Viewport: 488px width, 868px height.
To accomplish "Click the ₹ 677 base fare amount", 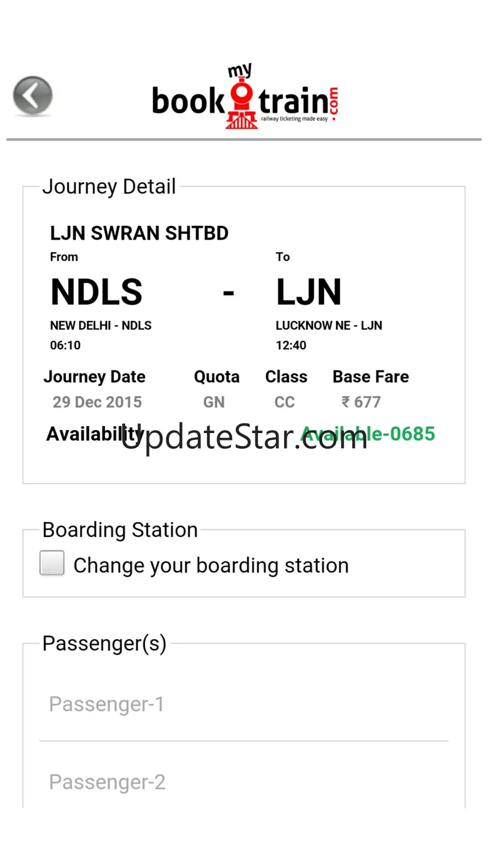I will [x=361, y=402].
